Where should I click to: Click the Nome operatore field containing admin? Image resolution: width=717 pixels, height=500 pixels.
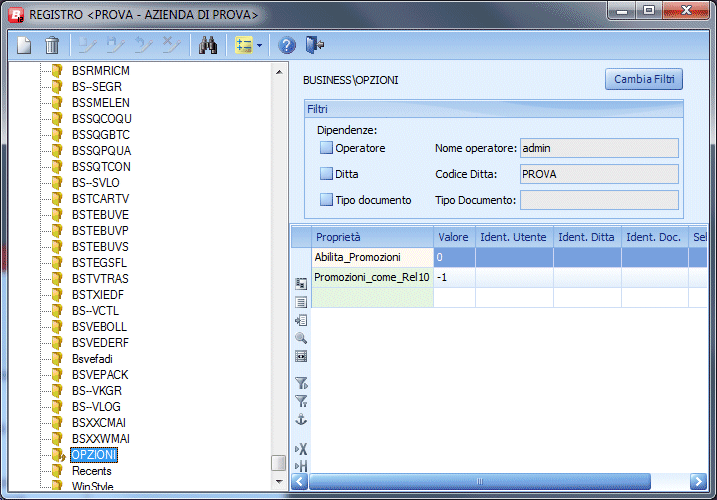599,148
